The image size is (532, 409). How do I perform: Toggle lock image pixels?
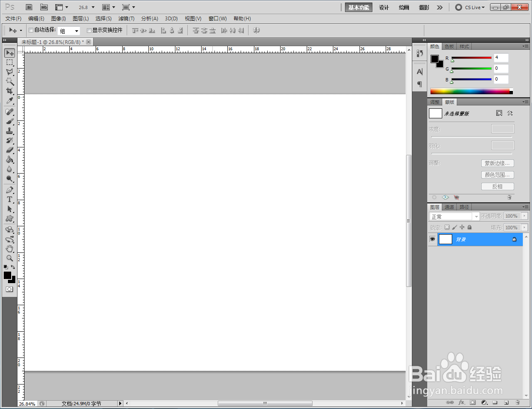454,227
